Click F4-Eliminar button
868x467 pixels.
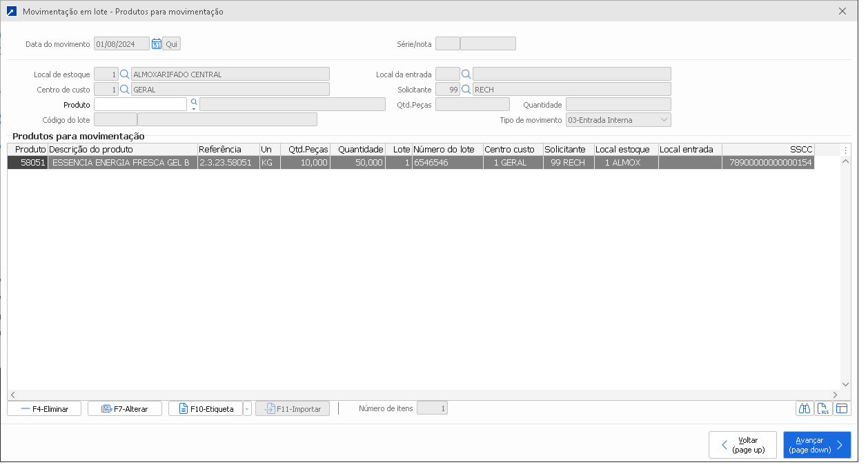pyautogui.click(x=44, y=409)
